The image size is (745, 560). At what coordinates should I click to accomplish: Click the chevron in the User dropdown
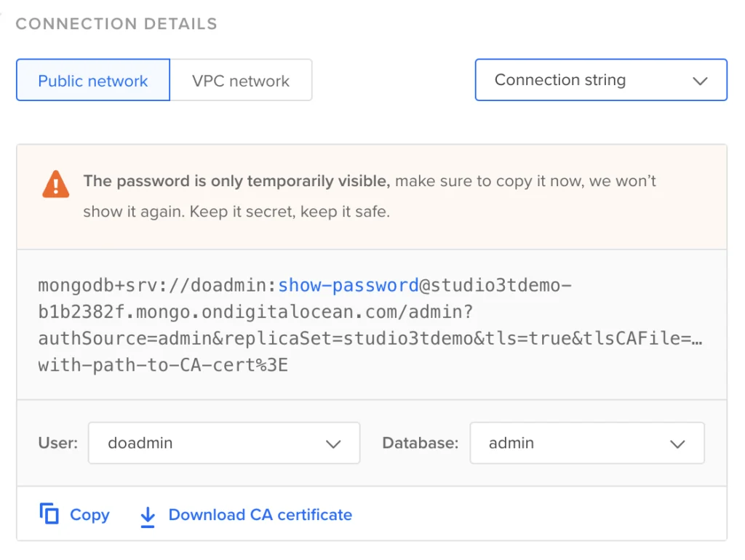[x=333, y=444]
